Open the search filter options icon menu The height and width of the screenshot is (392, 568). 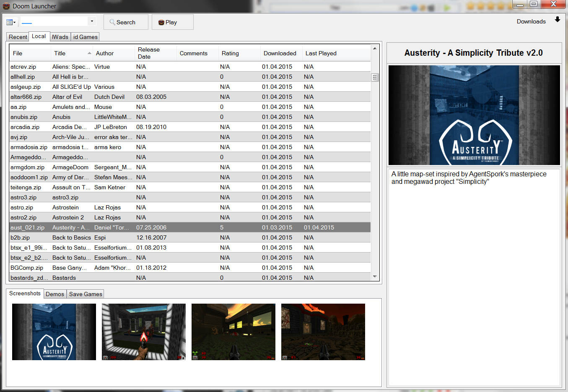coord(11,22)
